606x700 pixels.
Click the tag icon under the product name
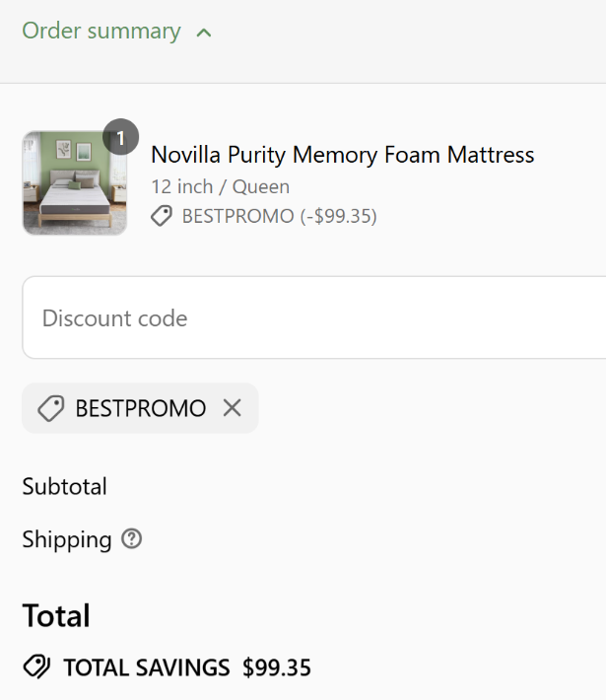pos(162,216)
